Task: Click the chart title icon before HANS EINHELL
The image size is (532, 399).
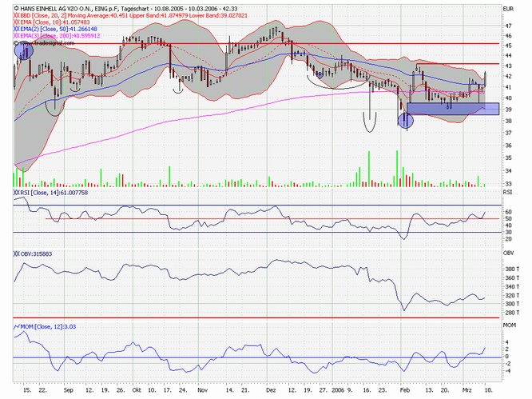Action: 17,8
